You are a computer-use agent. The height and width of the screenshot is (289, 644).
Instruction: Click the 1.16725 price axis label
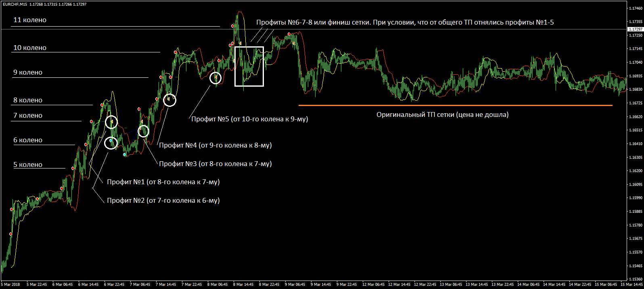[636, 103]
